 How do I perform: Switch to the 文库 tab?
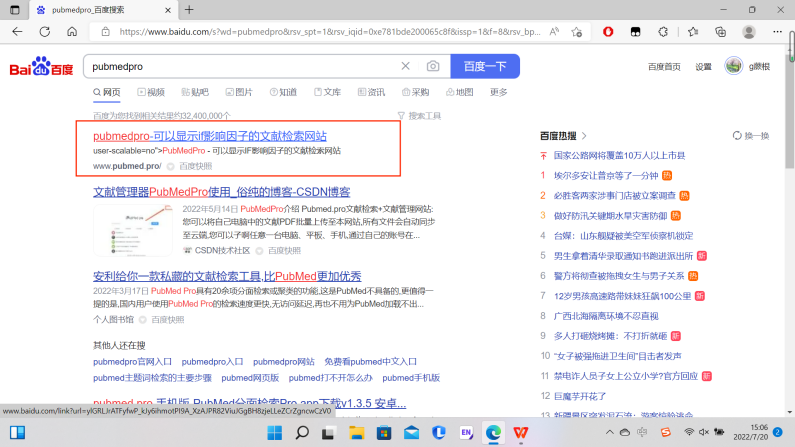(x=328, y=92)
